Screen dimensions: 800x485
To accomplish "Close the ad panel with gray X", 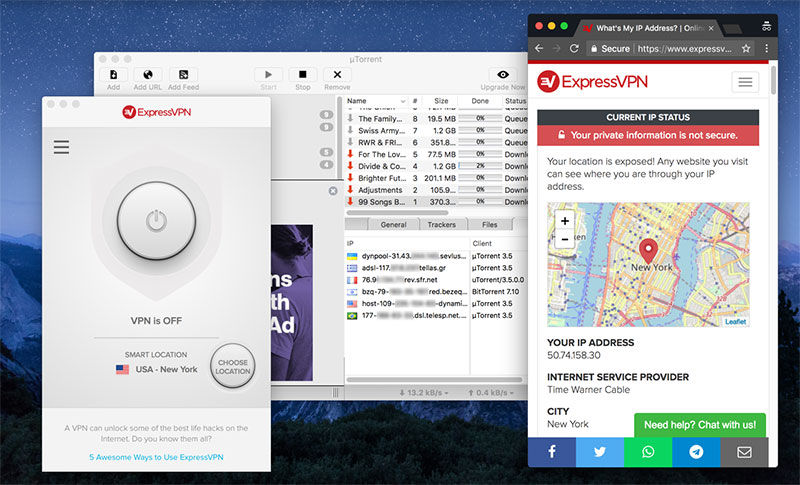I will 333,191.
